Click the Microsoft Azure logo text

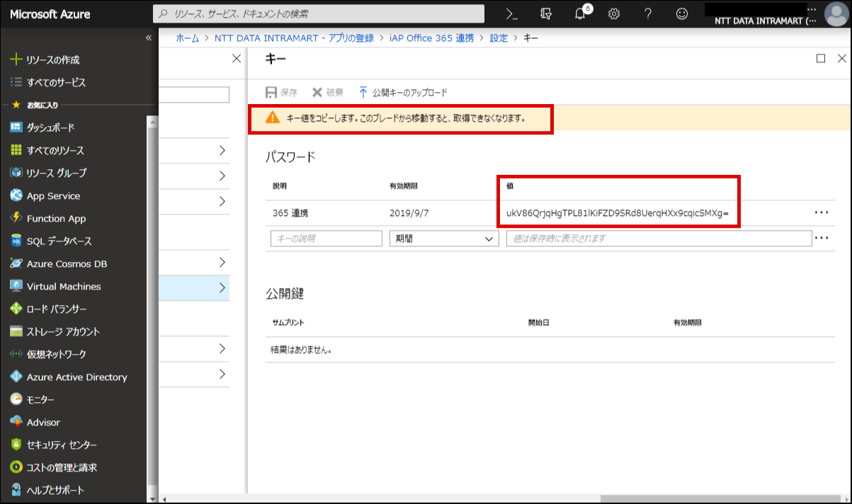(50, 14)
